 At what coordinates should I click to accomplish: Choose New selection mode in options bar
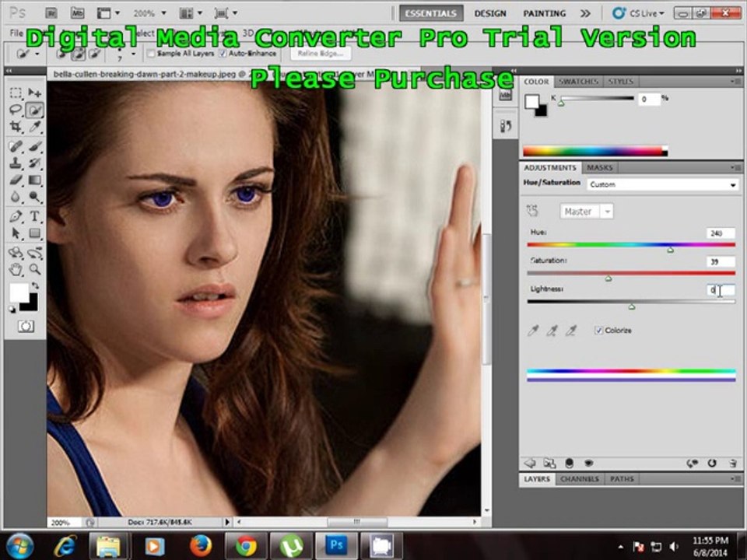point(61,54)
